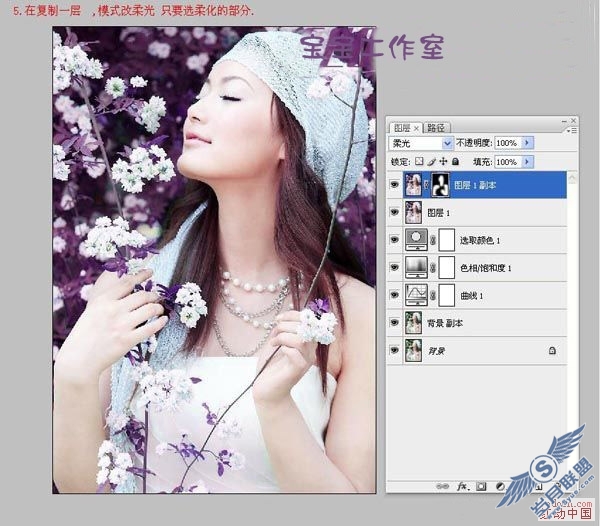Open the layer style fx menu
This screenshot has height=526, width=600.
(x=462, y=486)
